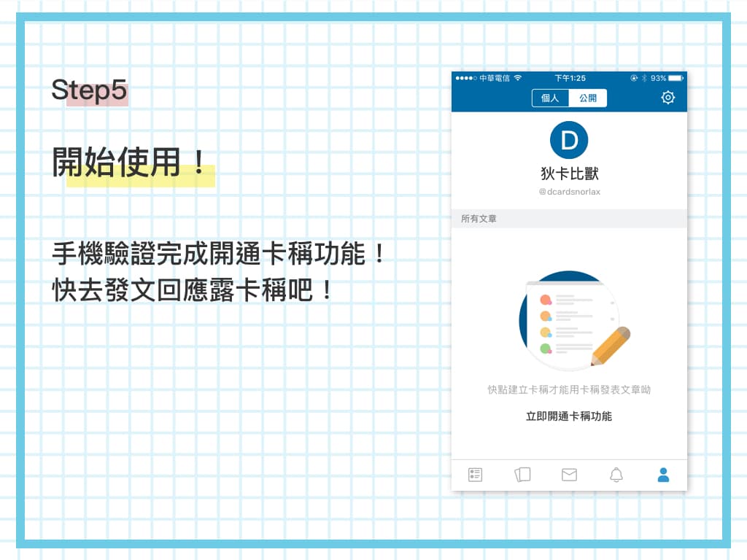Viewport: 747px width, 560px height.
Task: Open the notification bell icon
Action: pos(616,475)
